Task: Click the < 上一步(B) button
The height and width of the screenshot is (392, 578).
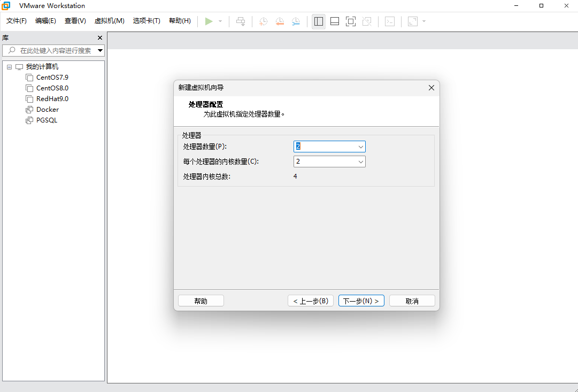Action: pyautogui.click(x=310, y=301)
